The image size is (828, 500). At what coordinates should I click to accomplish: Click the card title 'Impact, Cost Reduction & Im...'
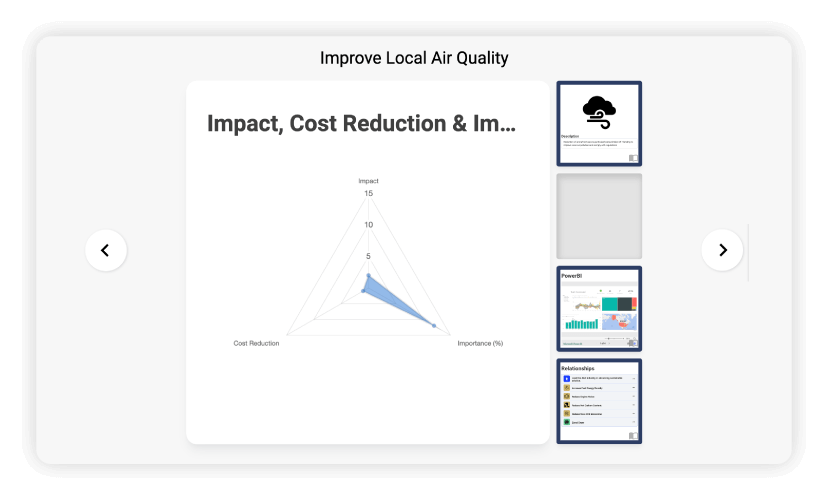coord(361,124)
